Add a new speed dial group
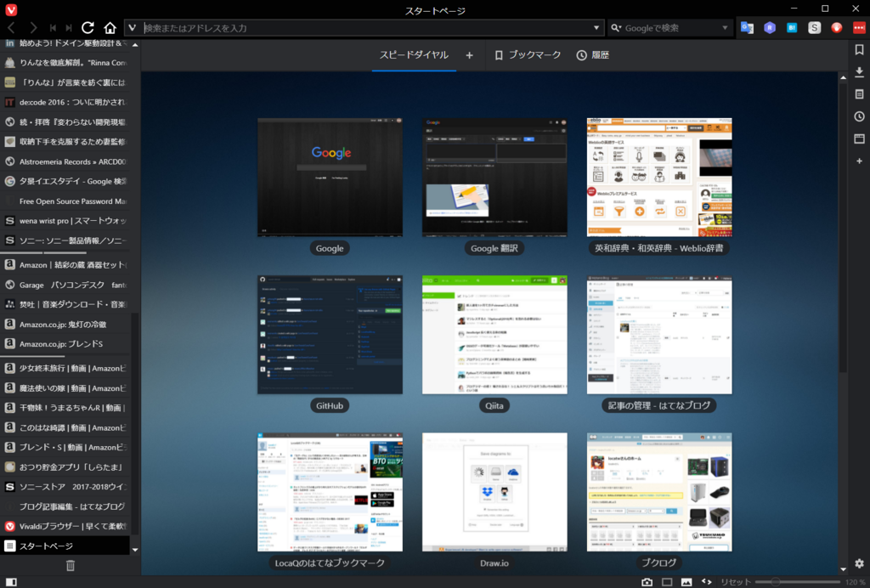The width and height of the screenshot is (870, 588). [x=469, y=55]
